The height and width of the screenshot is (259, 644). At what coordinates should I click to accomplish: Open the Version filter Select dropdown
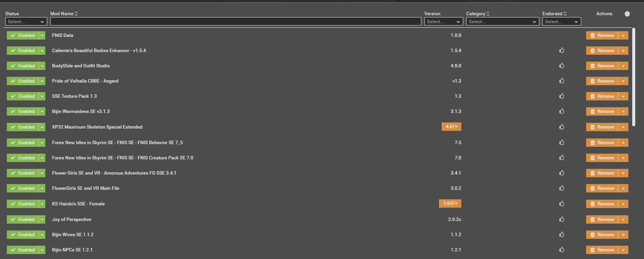443,22
